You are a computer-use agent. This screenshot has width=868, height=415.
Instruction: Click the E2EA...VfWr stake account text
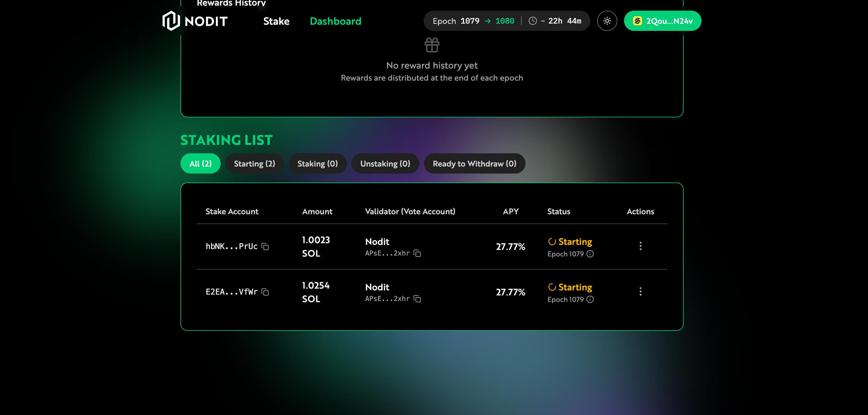click(232, 292)
